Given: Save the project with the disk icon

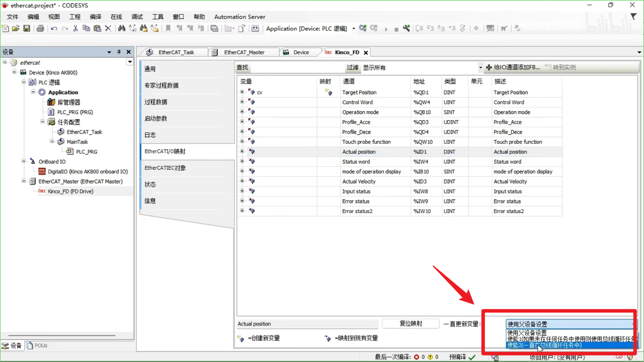Looking at the screenshot, I should point(27,29).
